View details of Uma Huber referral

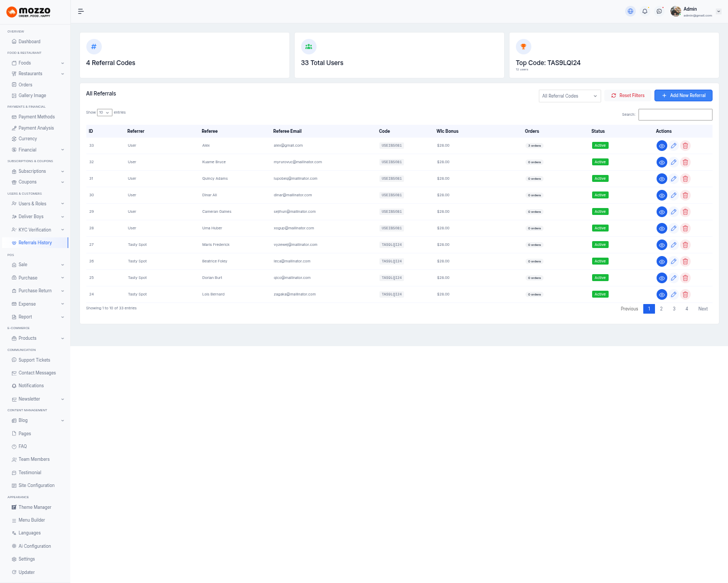pos(661,228)
